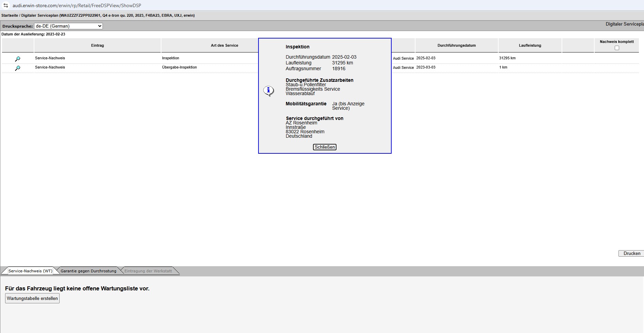Select the row dated 2023-03-03
This screenshot has width=644, height=333.
click(x=426, y=67)
